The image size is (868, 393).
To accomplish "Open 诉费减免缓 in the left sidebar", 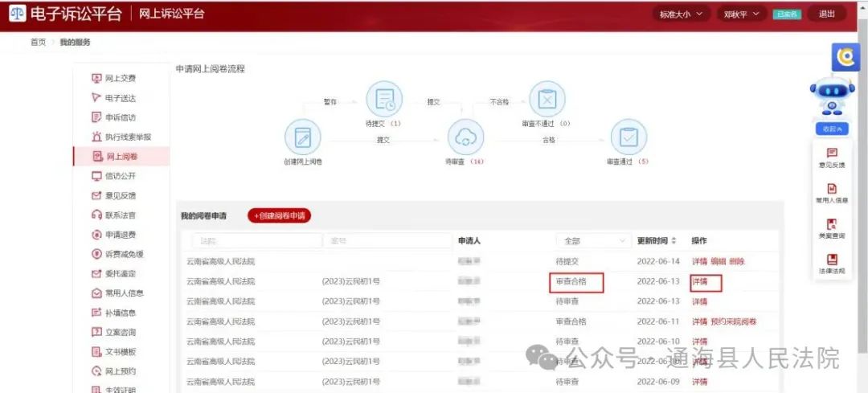I will (x=117, y=254).
